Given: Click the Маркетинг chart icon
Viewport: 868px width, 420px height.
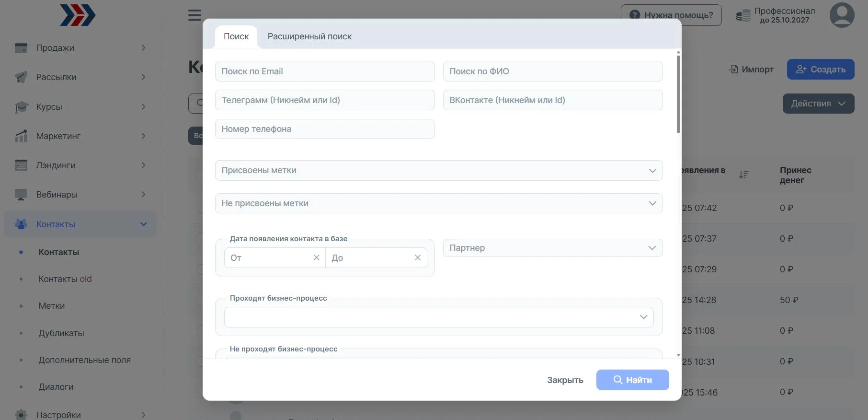Looking at the screenshot, I should (x=21, y=136).
